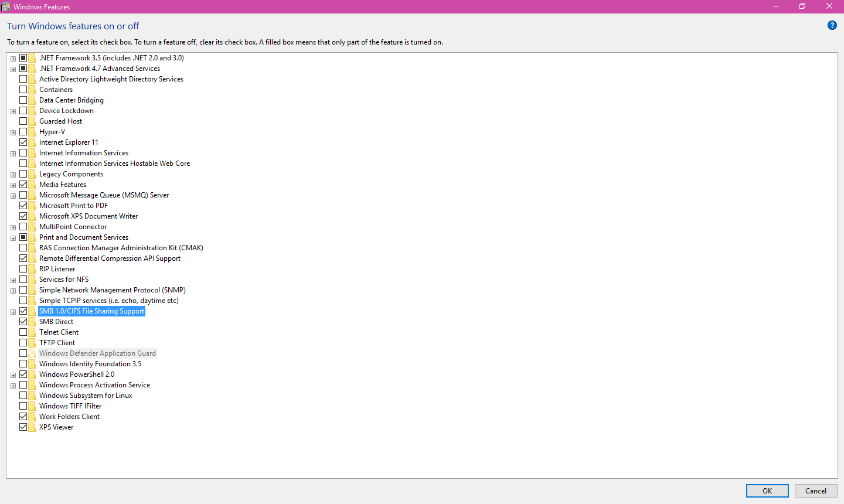
Task: Uncheck Internet Explorer 11 feature
Action: pos(23,142)
